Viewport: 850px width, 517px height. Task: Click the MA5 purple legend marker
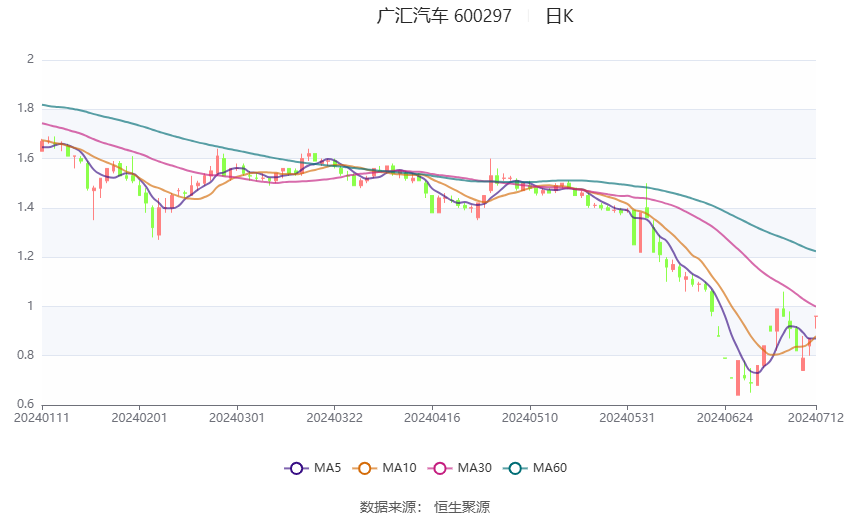pyautogui.click(x=295, y=468)
